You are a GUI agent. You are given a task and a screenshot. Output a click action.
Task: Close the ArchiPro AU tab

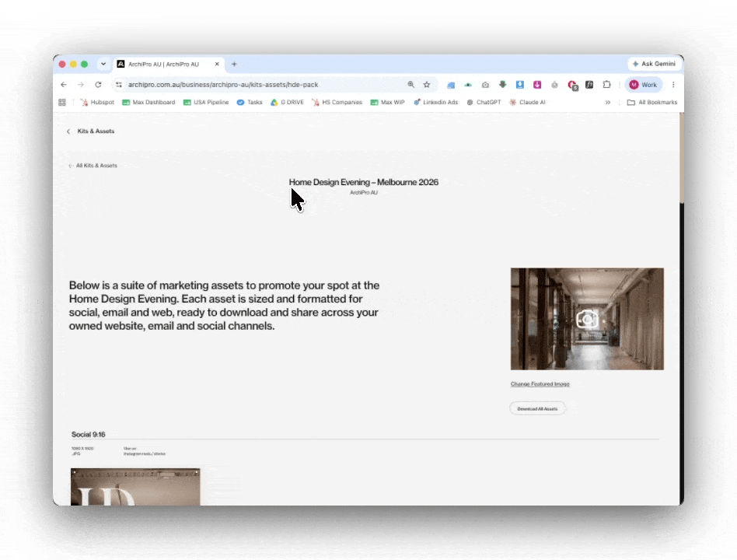[x=217, y=64]
